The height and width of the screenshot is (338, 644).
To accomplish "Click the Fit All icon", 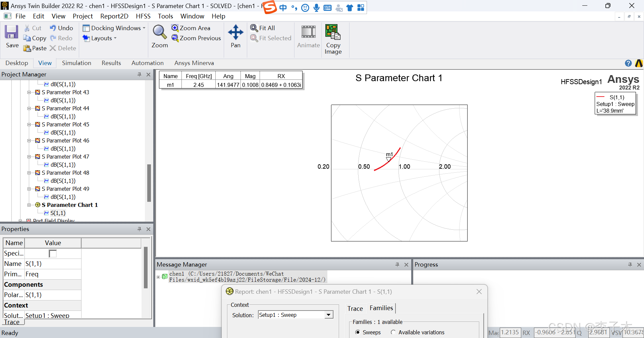I will click(x=254, y=28).
